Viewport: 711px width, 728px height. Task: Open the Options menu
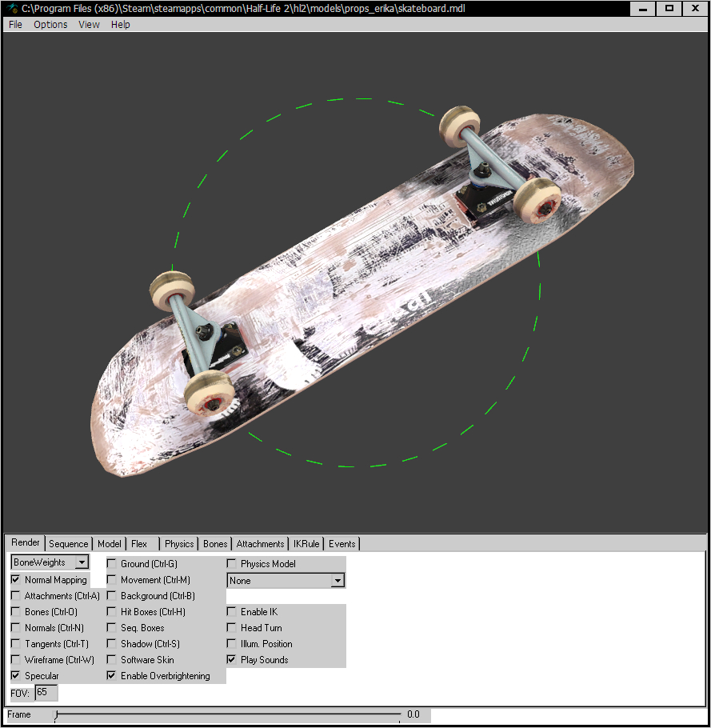click(50, 24)
